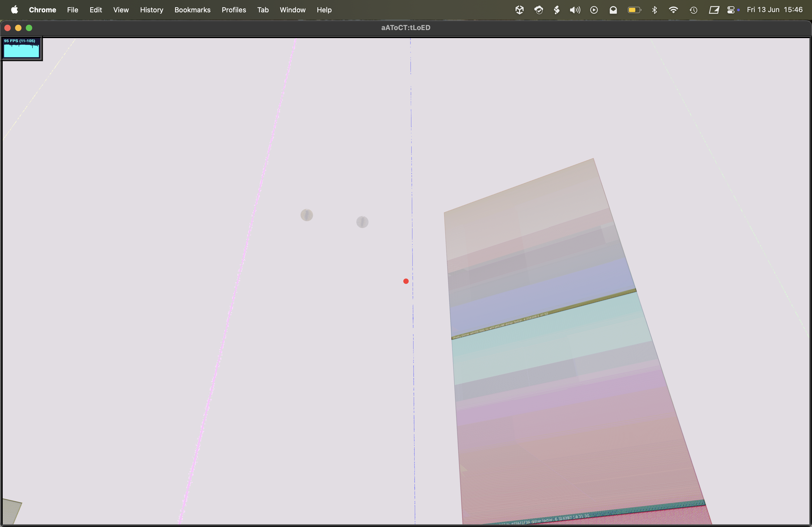Open the Tab menu

click(x=263, y=10)
